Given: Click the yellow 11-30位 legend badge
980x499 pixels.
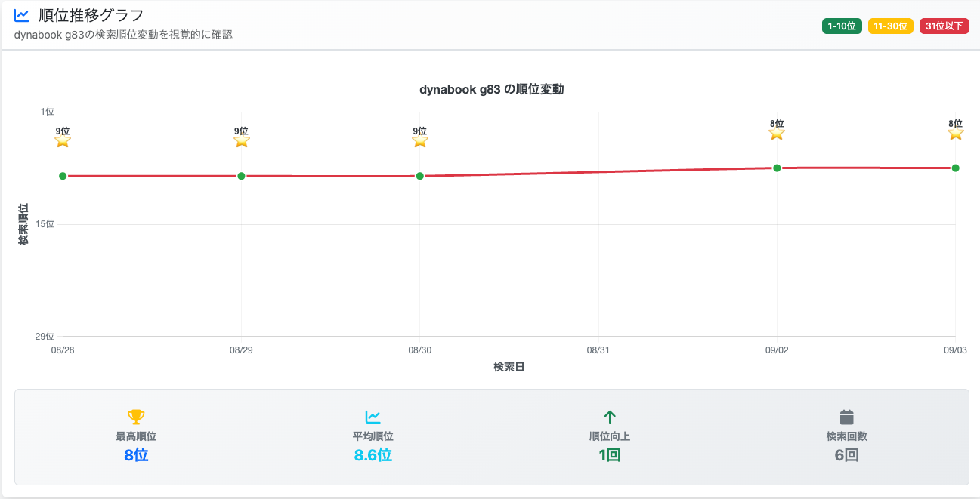Looking at the screenshot, I should (891, 26).
